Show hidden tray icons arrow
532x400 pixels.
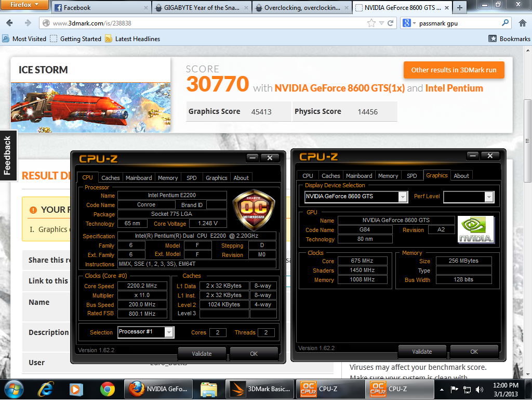(x=442, y=390)
